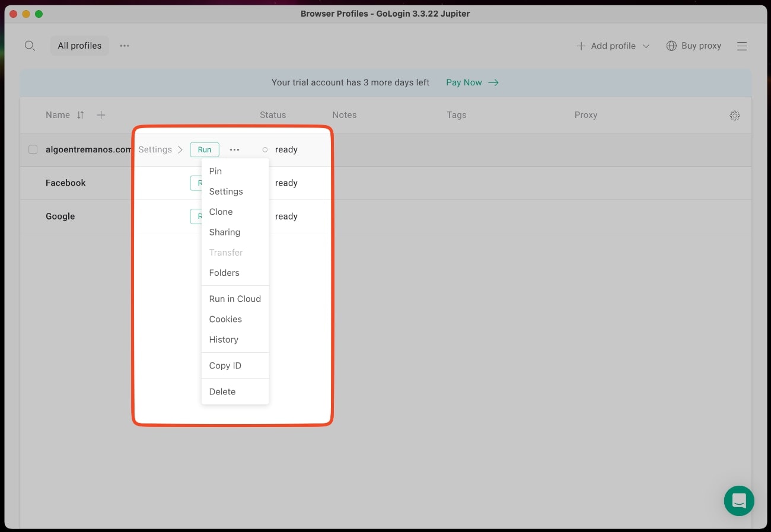
Task: Click the ready status in algoentremanos.com row
Action: 286,149
